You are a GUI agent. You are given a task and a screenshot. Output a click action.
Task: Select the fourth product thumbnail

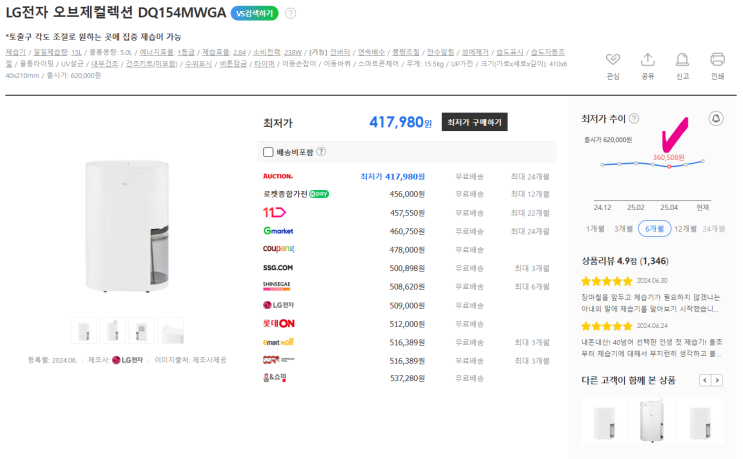[170, 330]
